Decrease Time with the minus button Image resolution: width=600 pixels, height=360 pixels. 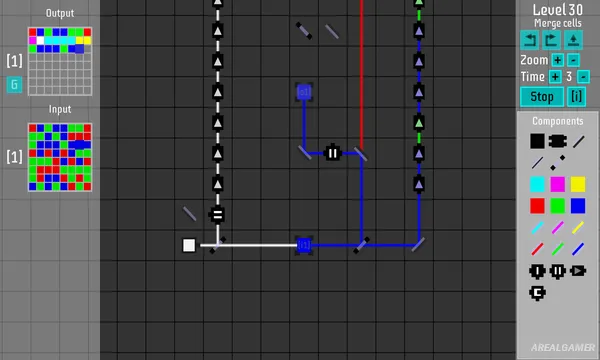click(583, 77)
